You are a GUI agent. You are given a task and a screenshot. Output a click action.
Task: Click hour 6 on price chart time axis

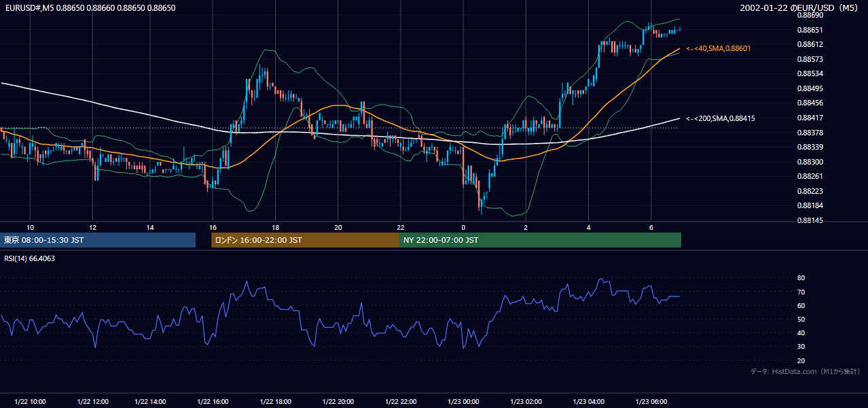tap(651, 227)
